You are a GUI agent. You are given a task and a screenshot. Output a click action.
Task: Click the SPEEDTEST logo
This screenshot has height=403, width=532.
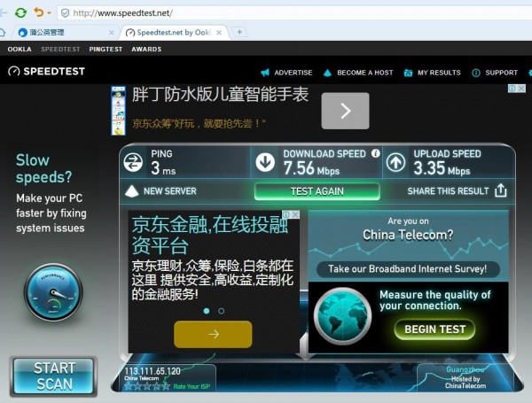pyautogui.click(x=46, y=71)
